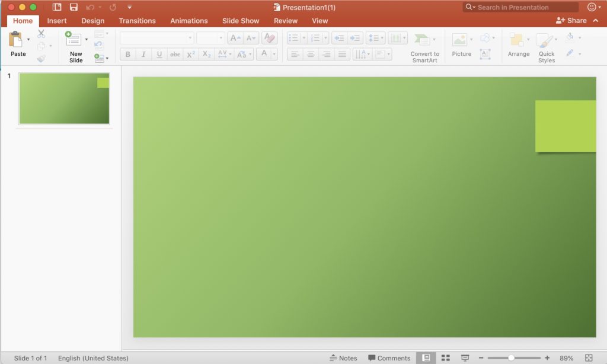Click the zoom-to-fit button beside 89%
This screenshot has width=607, height=364.
coord(589,358)
